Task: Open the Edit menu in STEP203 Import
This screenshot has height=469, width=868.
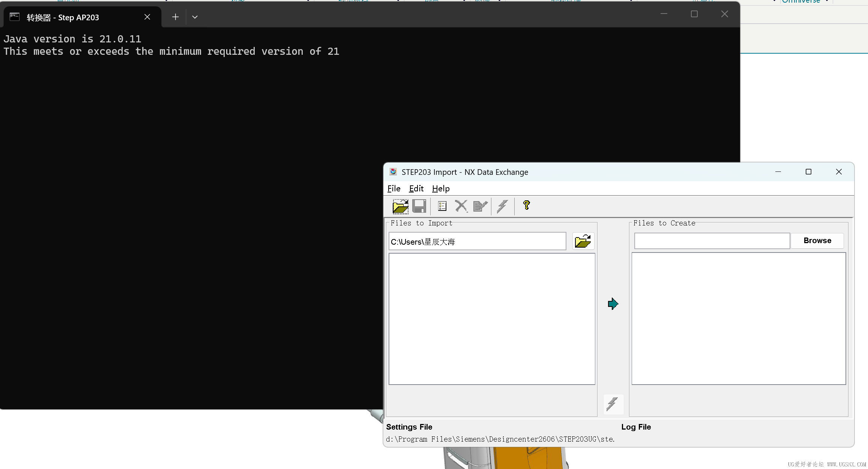Action: (x=416, y=188)
